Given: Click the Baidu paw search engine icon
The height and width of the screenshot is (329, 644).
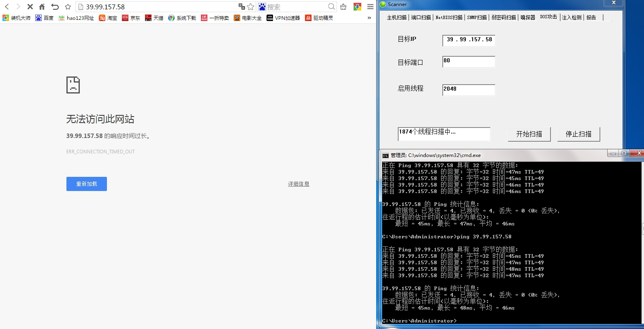Looking at the screenshot, I should (x=262, y=6).
